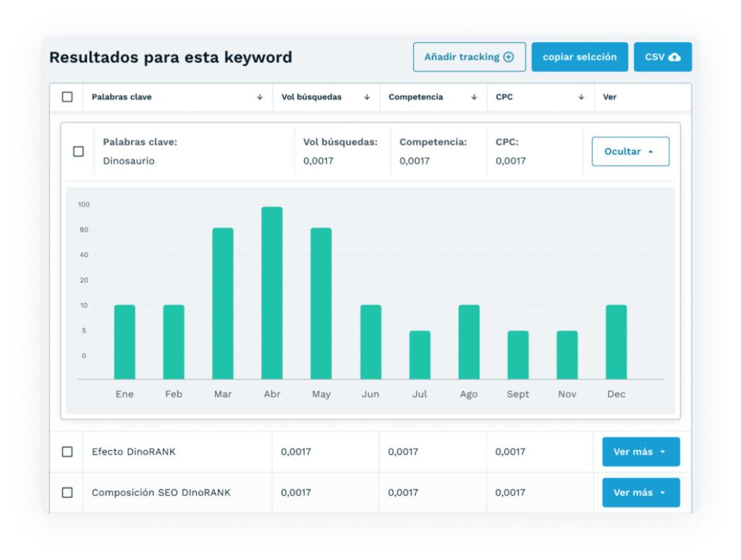This screenshot has width=741, height=560.
Task: Expand Efecto DinoRANK with Ver más
Action: [640, 452]
